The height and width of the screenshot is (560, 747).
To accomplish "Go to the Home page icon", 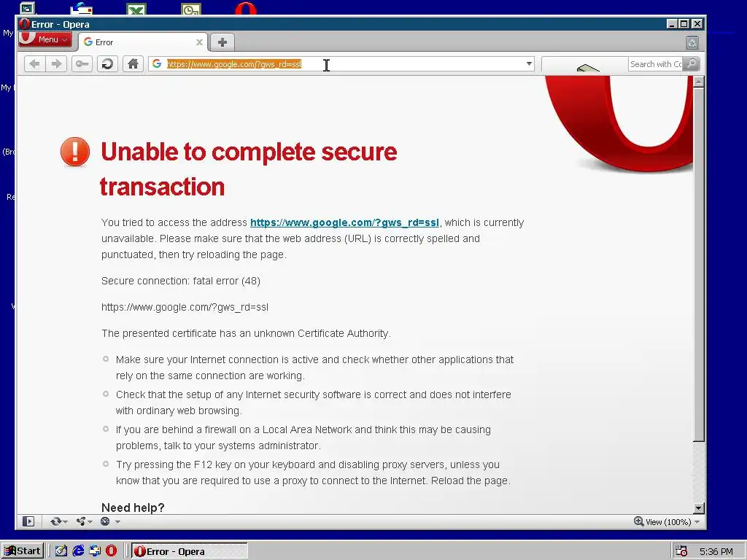I will coord(133,64).
